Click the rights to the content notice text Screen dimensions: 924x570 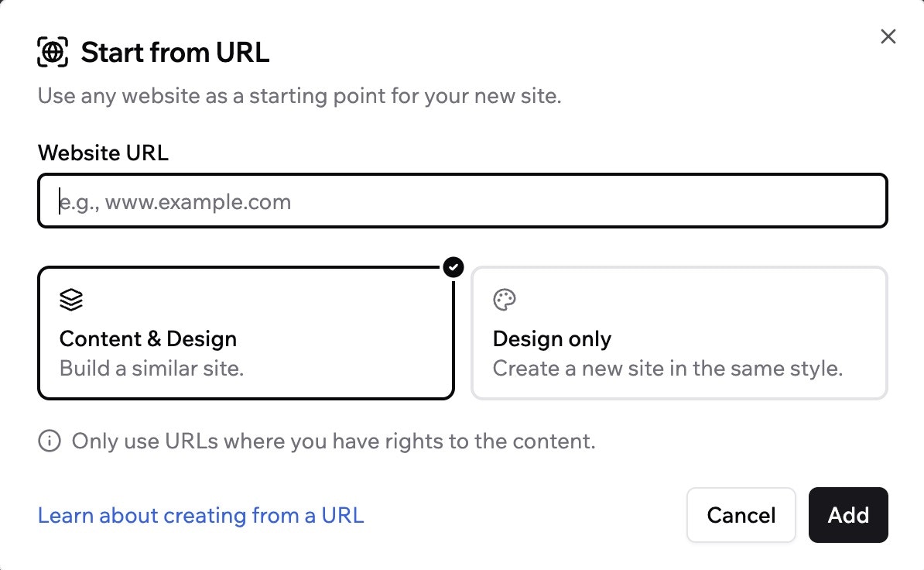331,441
